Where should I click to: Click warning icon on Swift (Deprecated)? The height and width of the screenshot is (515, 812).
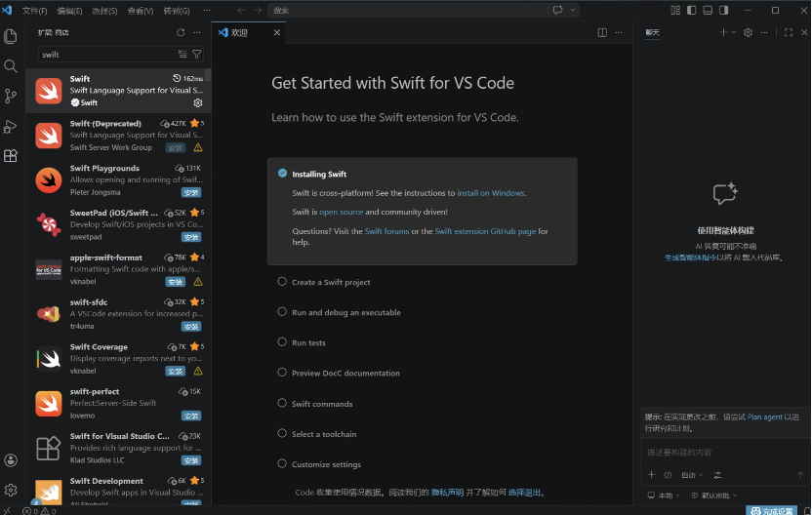click(x=198, y=147)
